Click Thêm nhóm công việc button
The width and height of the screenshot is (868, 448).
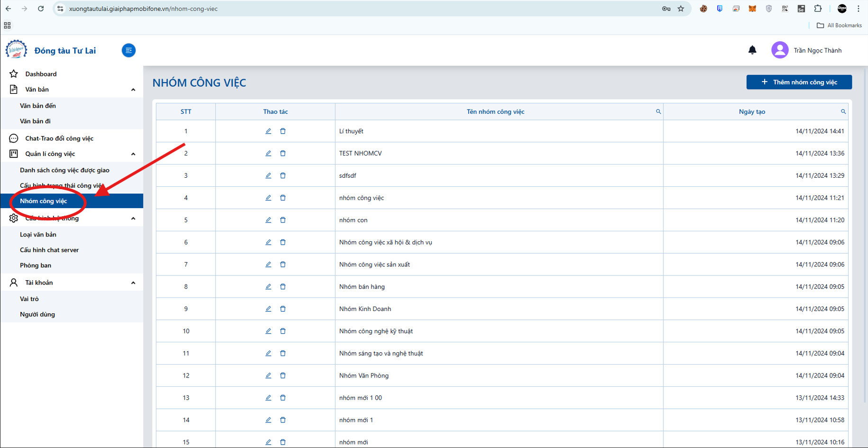click(799, 82)
